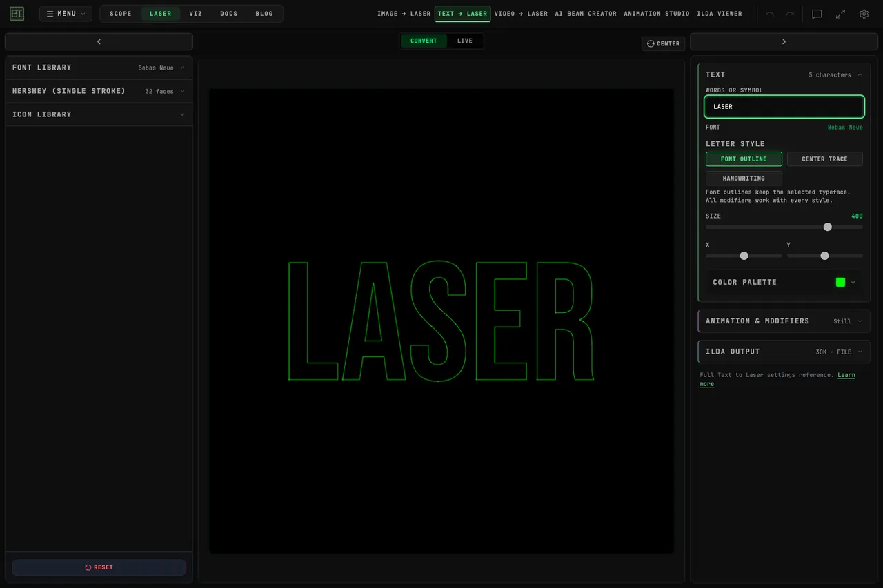The image size is (883, 588).
Task: Open AI Beam Creator
Action: click(x=586, y=14)
